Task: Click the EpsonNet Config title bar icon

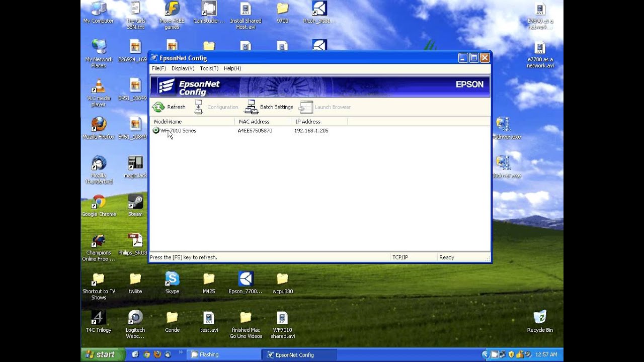Action: pos(154,58)
